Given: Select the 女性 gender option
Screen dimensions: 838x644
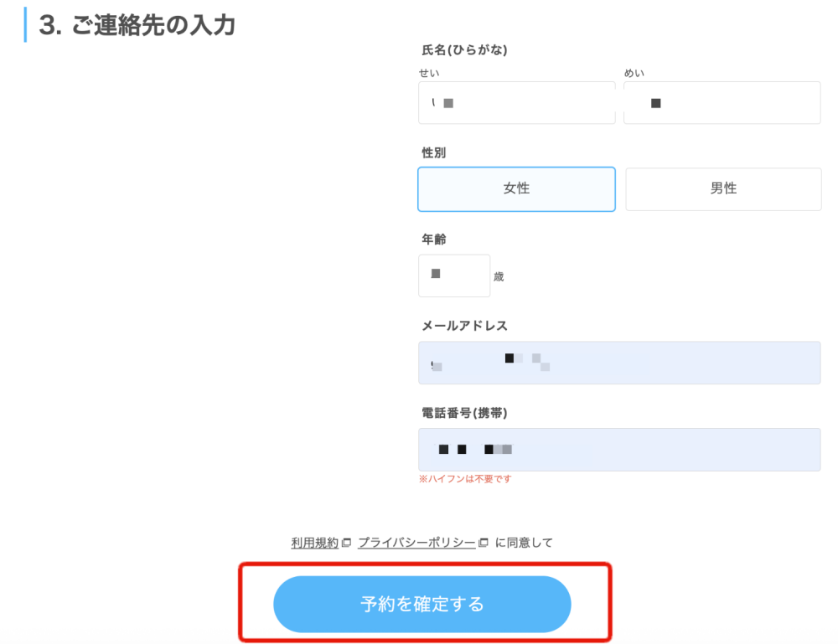Looking at the screenshot, I should pyautogui.click(x=516, y=188).
